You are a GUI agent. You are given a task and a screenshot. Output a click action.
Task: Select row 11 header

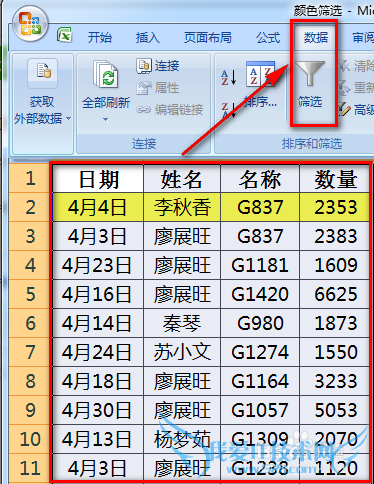(x=30, y=468)
